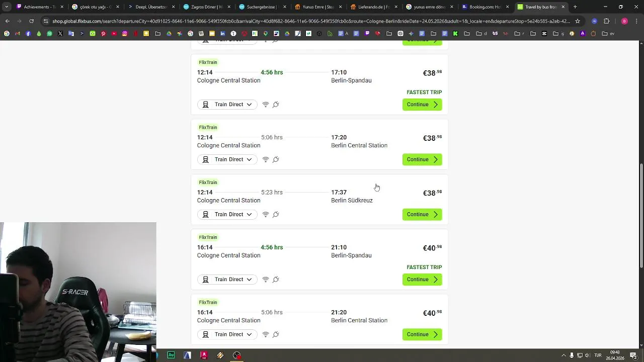
Task: Click Wi-Fi icon on 17:20 Berlin Central Station trip
Action: [x=266, y=159]
